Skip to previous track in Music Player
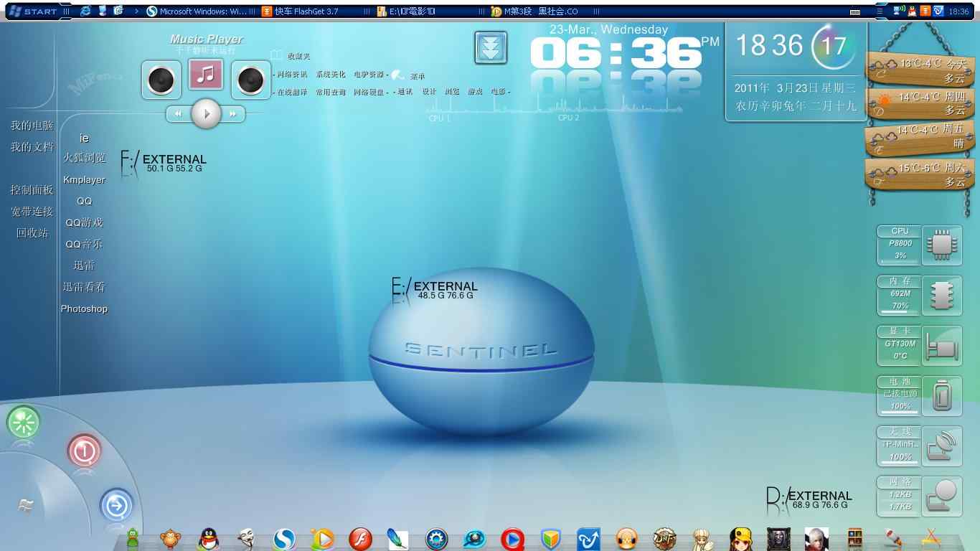 (179, 113)
